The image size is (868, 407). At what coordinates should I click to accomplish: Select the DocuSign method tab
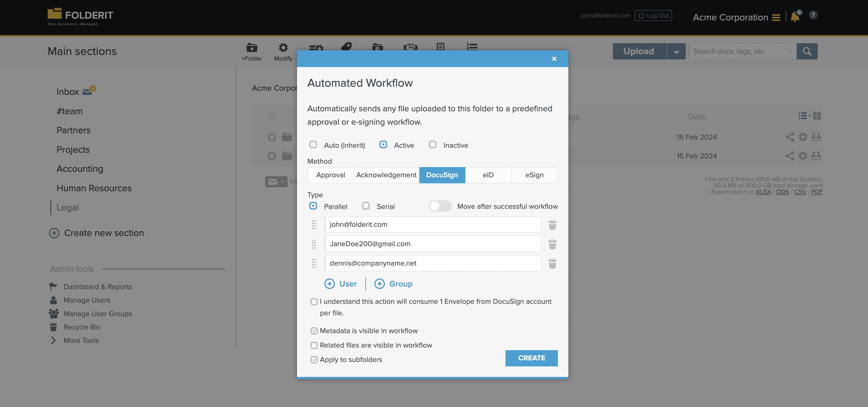point(442,175)
